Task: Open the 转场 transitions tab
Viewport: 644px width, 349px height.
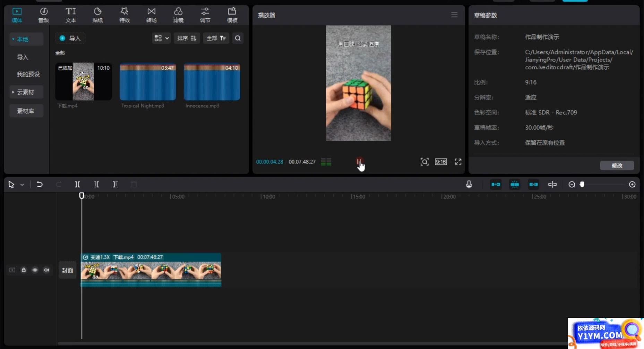Action: point(151,15)
